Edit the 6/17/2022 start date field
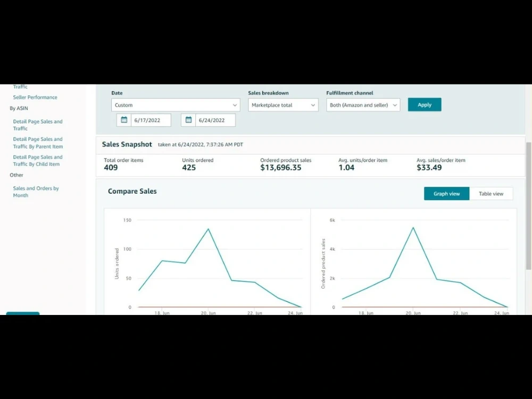 pyautogui.click(x=151, y=120)
